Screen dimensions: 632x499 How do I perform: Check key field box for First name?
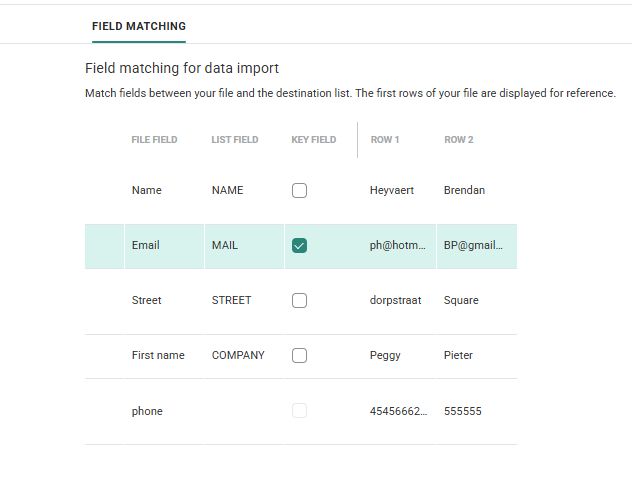299,355
